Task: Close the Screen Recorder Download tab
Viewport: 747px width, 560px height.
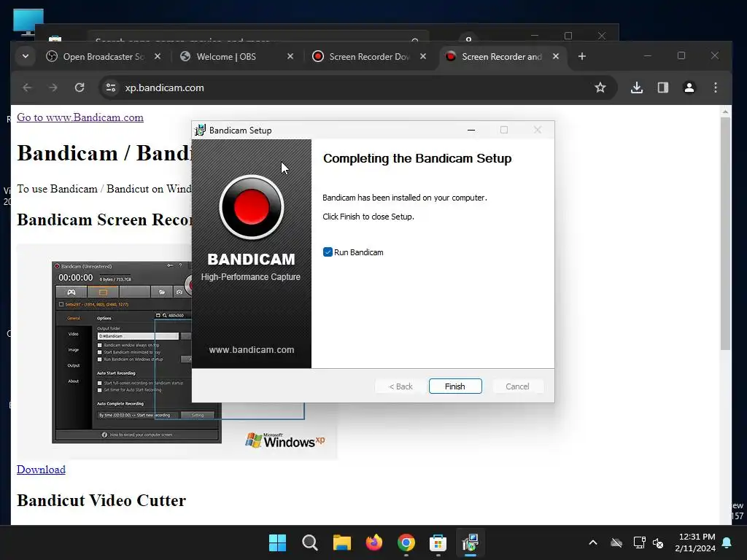Action: pos(423,56)
